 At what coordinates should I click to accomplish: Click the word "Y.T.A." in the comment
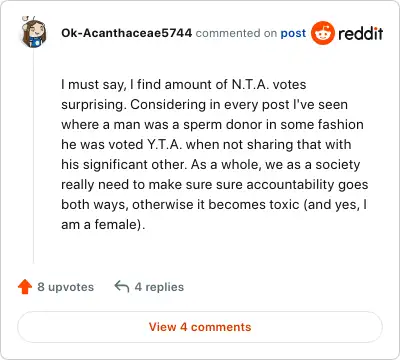click(165, 144)
